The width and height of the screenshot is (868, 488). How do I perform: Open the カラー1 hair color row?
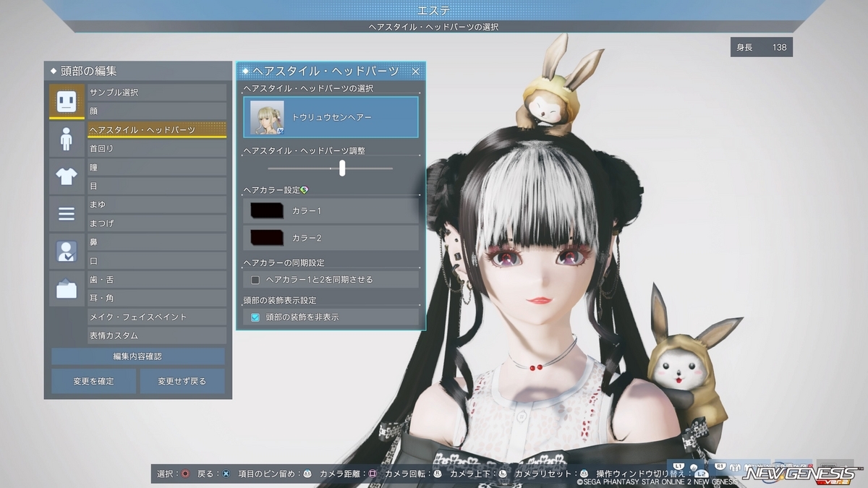click(331, 210)
